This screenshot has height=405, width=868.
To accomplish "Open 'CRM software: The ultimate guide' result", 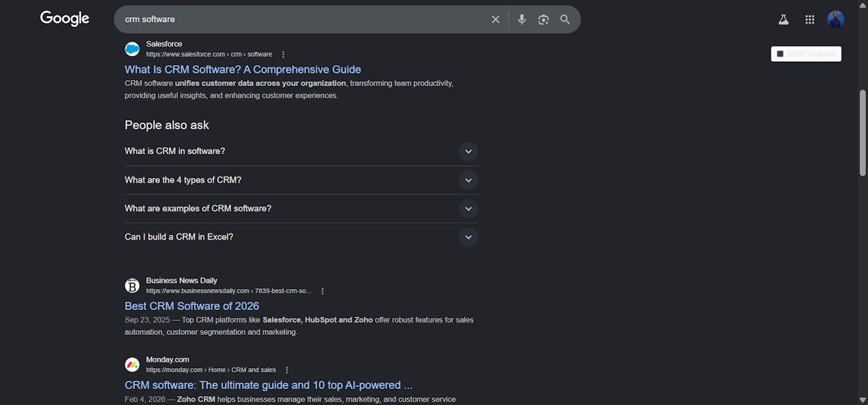I will coord(268,386).
